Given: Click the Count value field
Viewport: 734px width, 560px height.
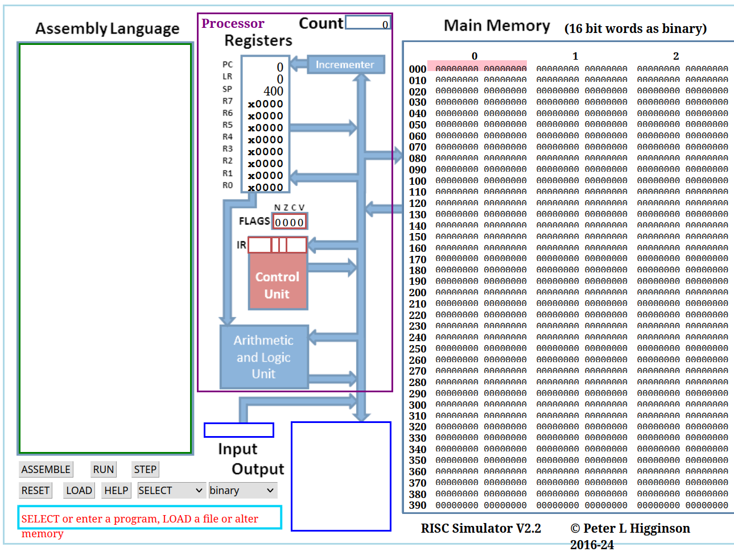Looking at the screenshot, I should (368, 23).
